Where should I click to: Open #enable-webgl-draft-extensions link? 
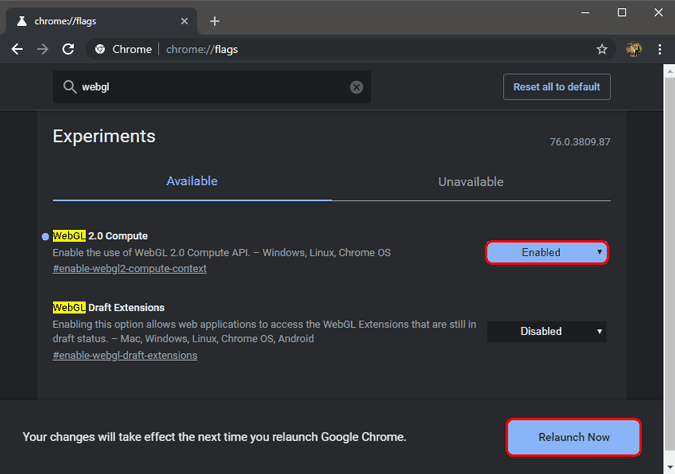click(124, 355)
